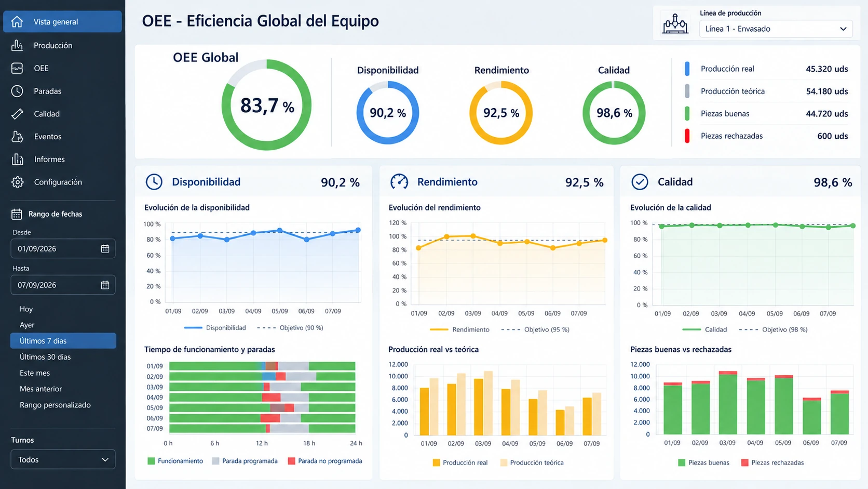Click the production line factory icon
868x489 pixels.
pyautogui.click(x=675, y=23)
